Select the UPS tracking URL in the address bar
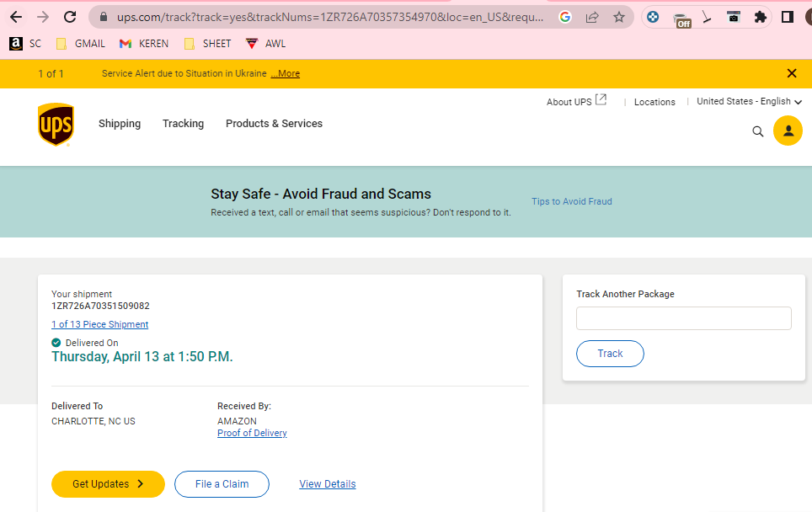Screen dimensions: 812x512 click(x=330, y=17)
